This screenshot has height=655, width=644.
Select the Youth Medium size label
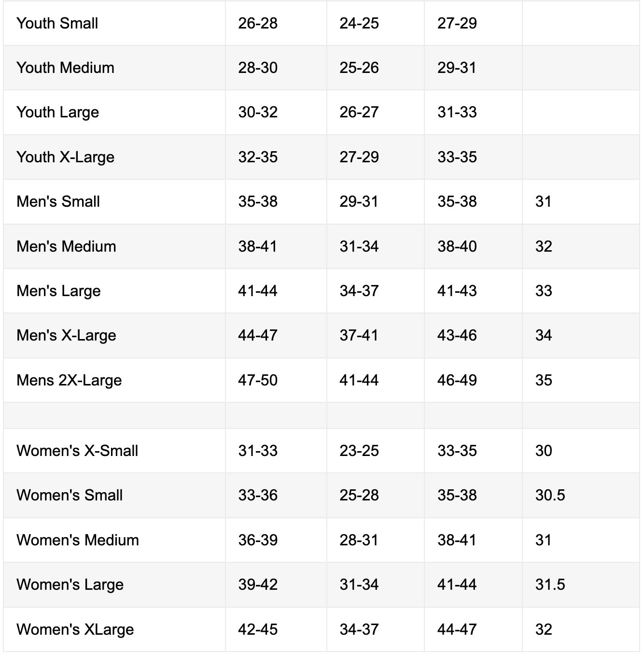pyautogui.click(x=65, y=68)
